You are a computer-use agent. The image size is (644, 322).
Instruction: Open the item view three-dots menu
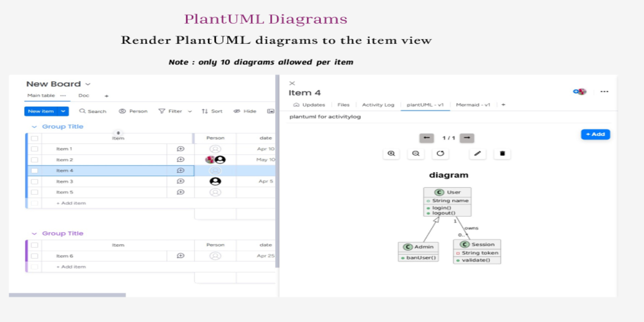pos(604,92)
